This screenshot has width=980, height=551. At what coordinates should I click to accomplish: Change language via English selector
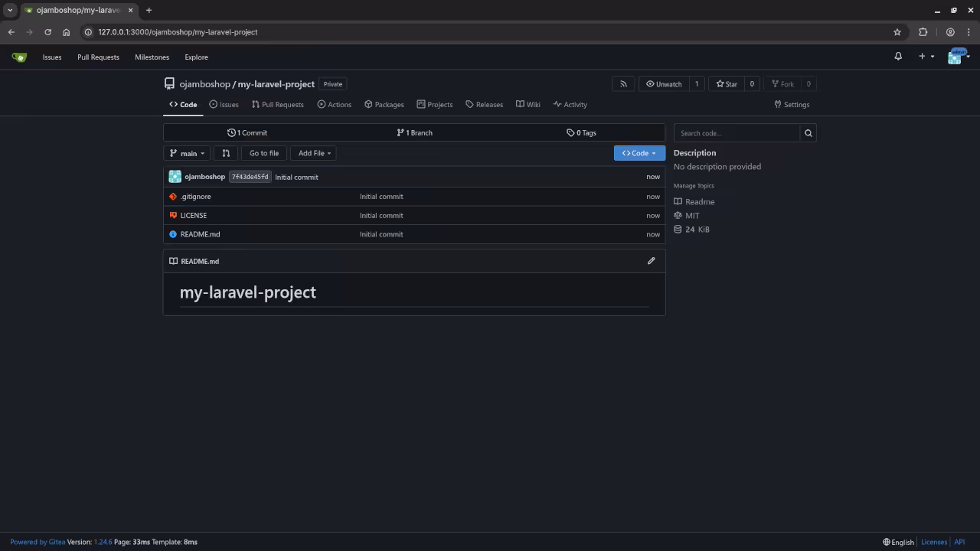(899, 543)
